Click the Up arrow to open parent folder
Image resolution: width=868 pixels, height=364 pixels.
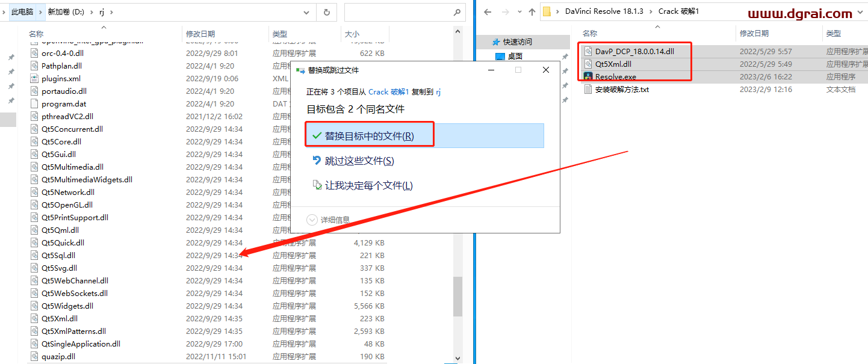coord(532,11)
